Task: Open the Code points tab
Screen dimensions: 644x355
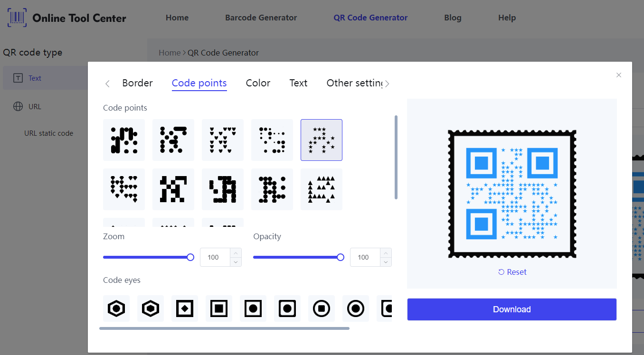Action: (199, 83)
